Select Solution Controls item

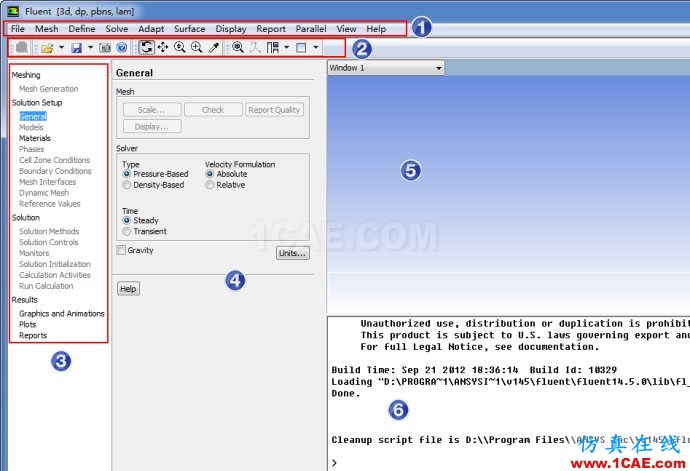49,242
